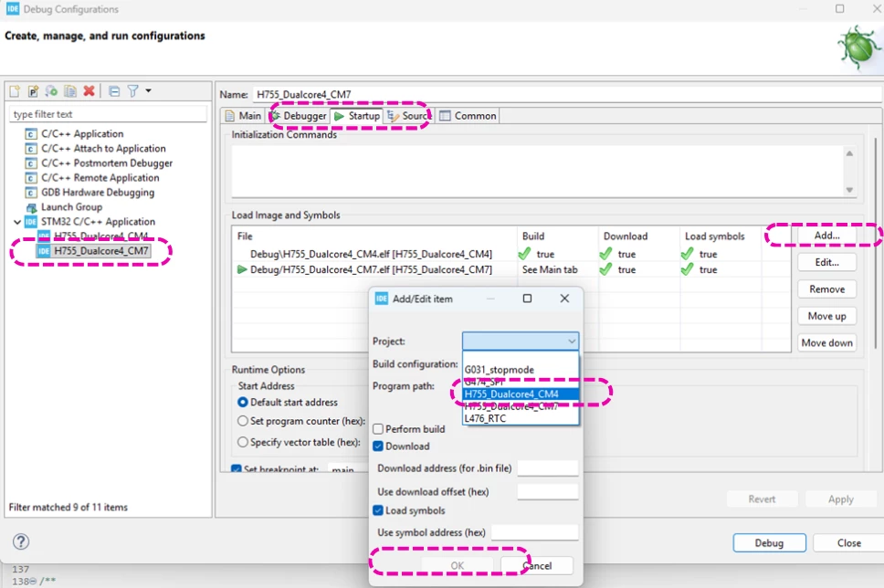Click the configuration Name field
This screenshot has width=884, height=588.
coord(568,94)
